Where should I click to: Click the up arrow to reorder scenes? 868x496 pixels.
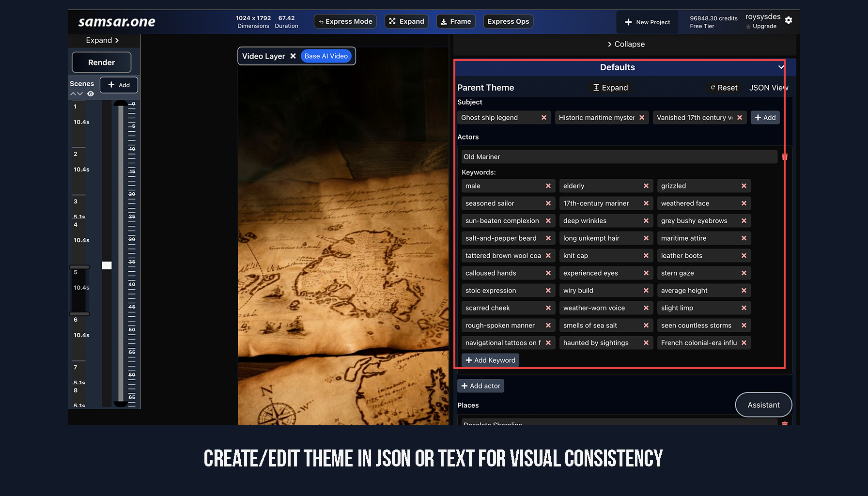(x=74, y=93)
